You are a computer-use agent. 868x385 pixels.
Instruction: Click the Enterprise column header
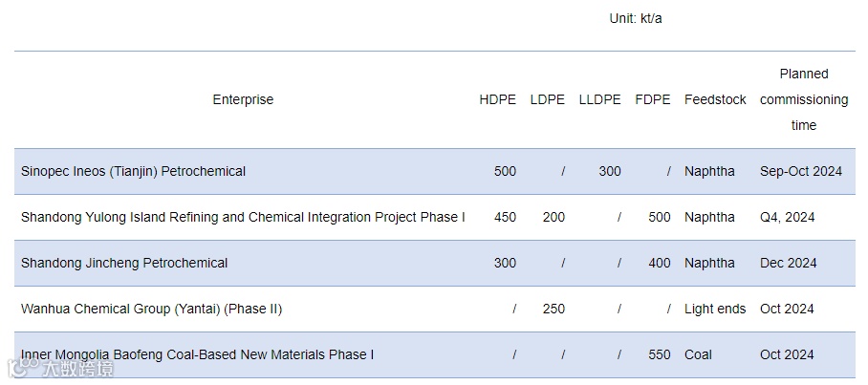(x=243, y=99)
